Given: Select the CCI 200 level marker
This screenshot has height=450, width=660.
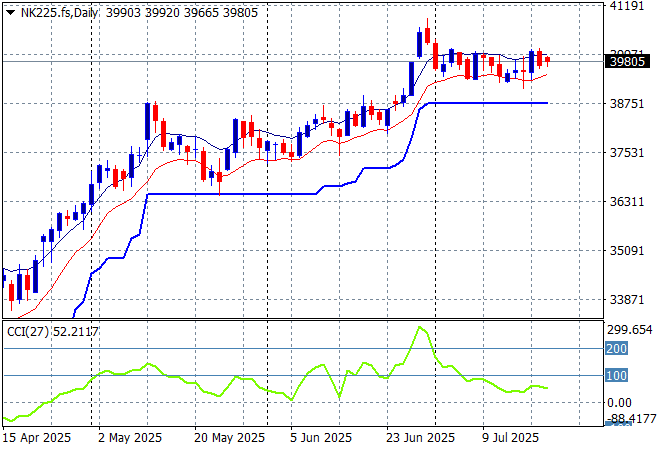Looking at the screenshot, I should (616, 348).
